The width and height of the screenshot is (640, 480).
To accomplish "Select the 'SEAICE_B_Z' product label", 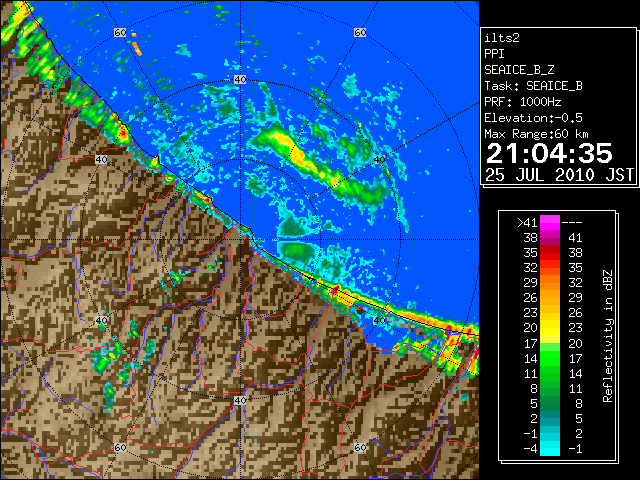I will (x=519, y=70).
